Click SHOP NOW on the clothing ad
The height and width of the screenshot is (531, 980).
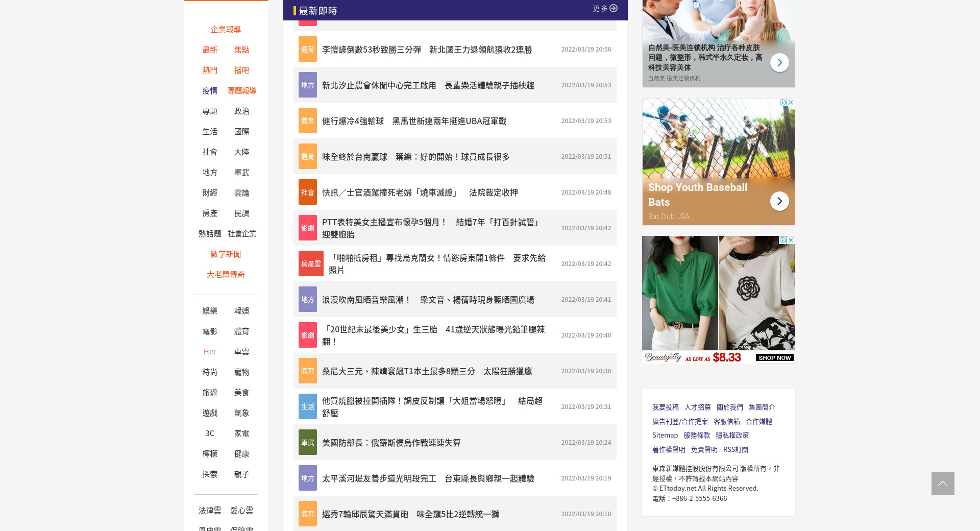point(774,358)
